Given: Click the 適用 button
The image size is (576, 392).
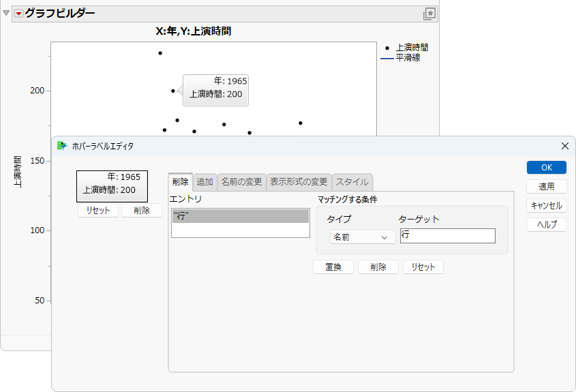Looking at the screenshot, I should click(547, 187).
